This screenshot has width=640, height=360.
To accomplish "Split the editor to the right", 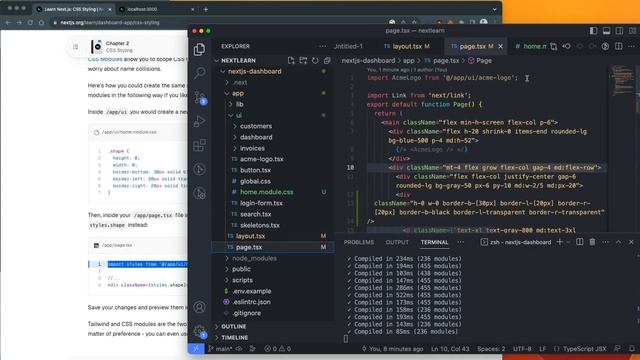I will [619, 46].
